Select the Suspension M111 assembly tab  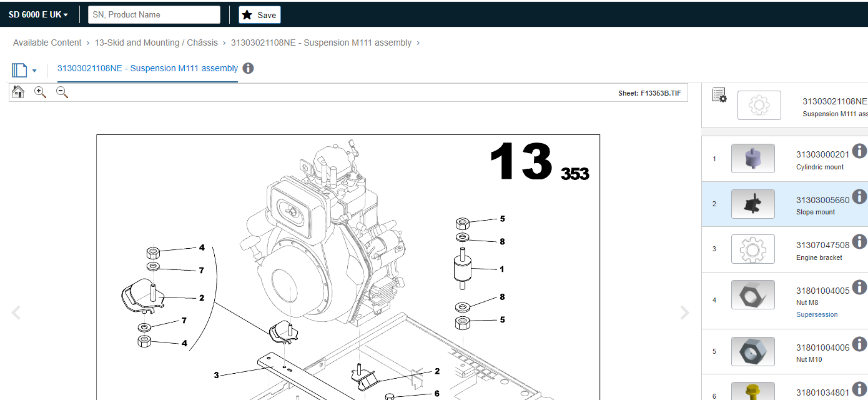pos(147,68)
